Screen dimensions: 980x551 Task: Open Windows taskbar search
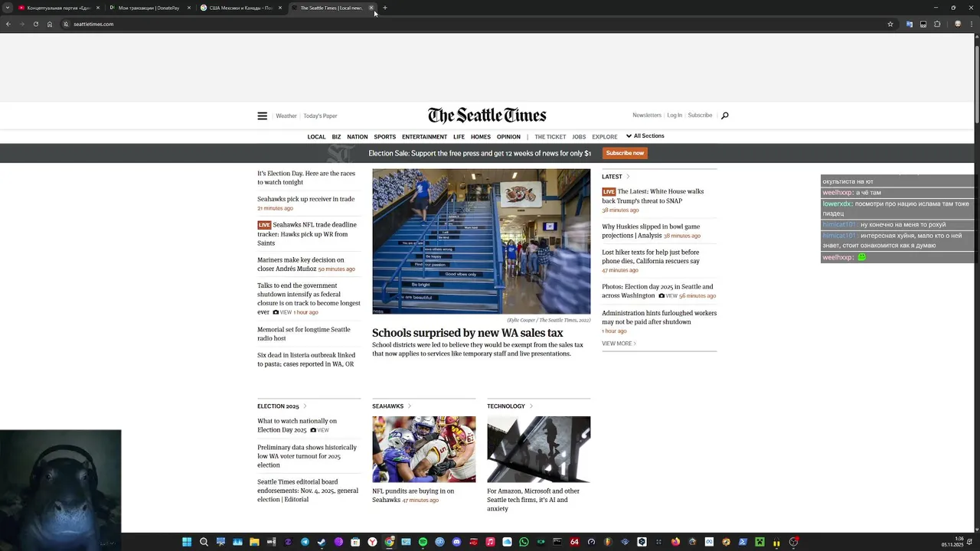coord(204,542)
